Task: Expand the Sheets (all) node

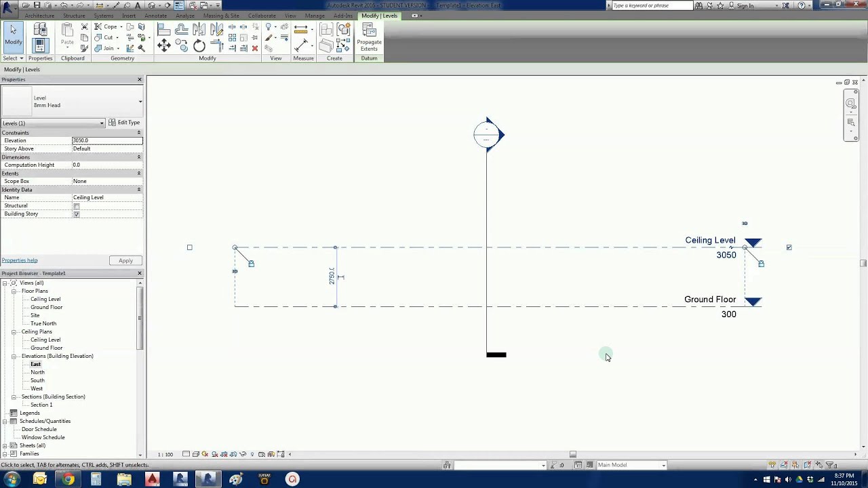Action: coord(5,445)
